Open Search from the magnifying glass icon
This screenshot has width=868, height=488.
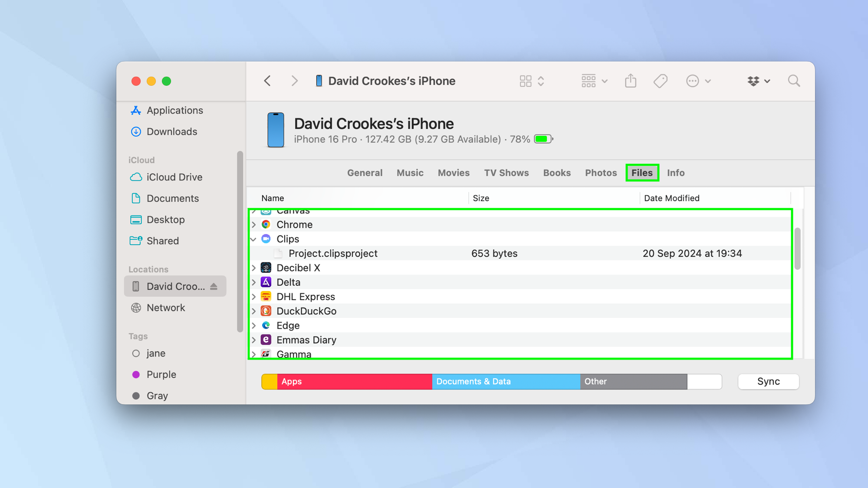point(794,81)
